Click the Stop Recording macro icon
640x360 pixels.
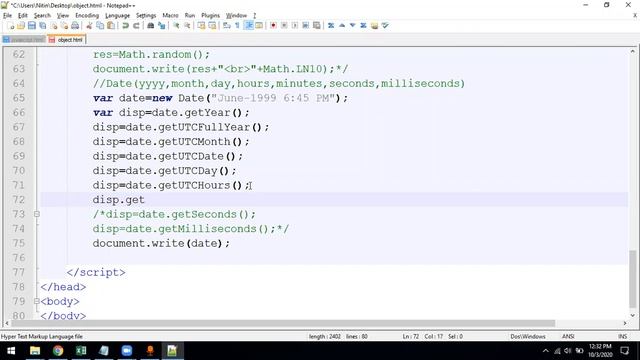(x=284, y=26)
